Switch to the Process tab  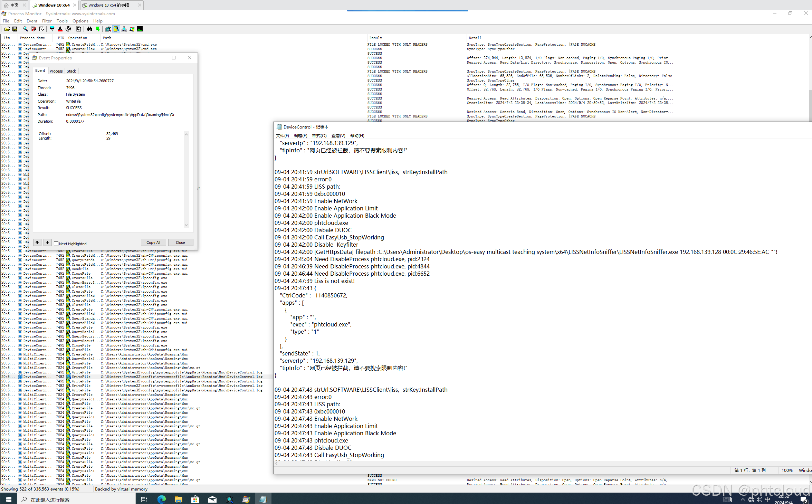pos(56,71)
